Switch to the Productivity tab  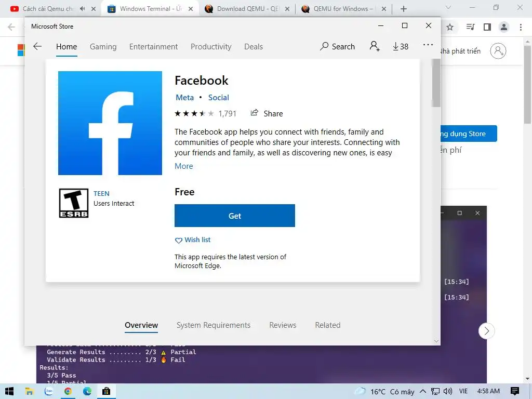(x=211, y=47)
